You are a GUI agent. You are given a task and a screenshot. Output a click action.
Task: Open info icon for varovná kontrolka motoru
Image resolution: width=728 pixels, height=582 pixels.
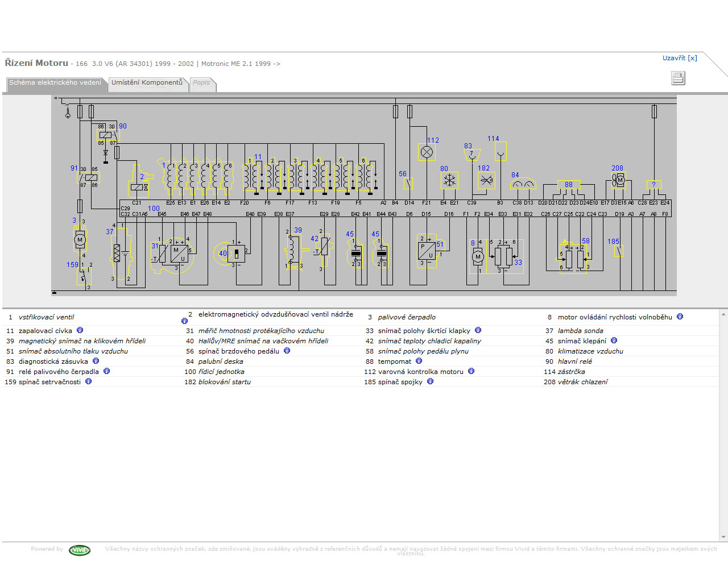click(x=471, y=371)
